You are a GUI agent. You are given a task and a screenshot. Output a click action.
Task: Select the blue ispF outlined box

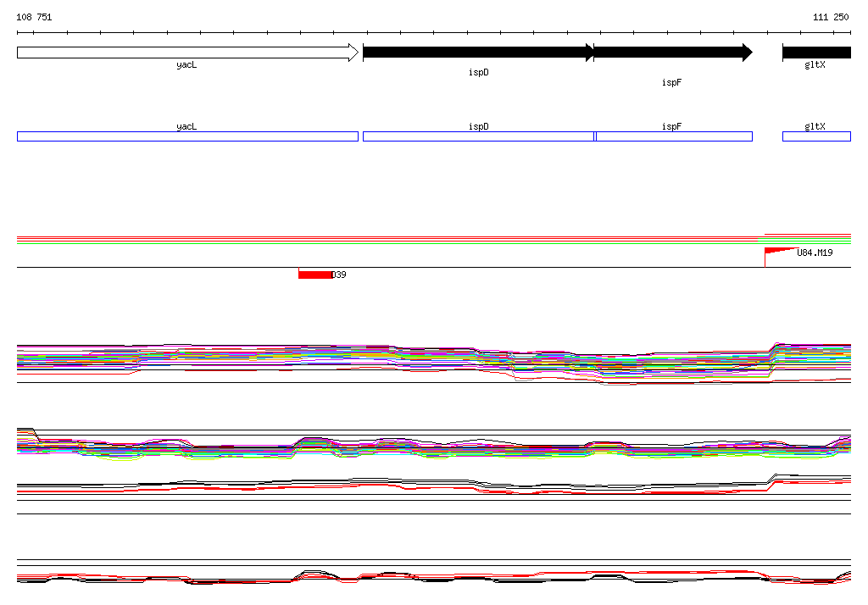[x=674, y=136]
